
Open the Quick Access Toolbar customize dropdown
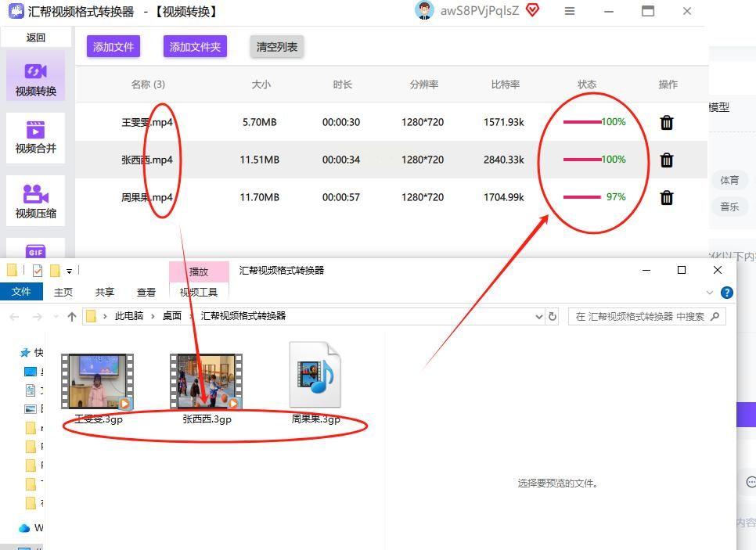69,271
